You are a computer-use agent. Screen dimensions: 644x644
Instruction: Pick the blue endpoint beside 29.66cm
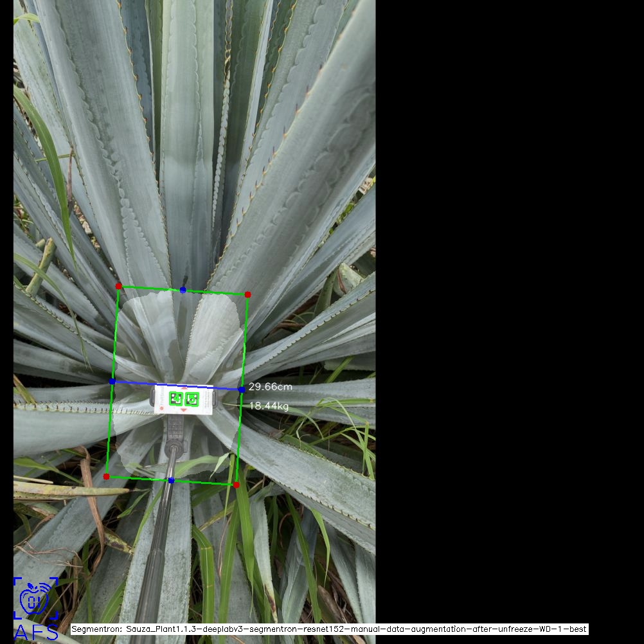tap(241, 389)
